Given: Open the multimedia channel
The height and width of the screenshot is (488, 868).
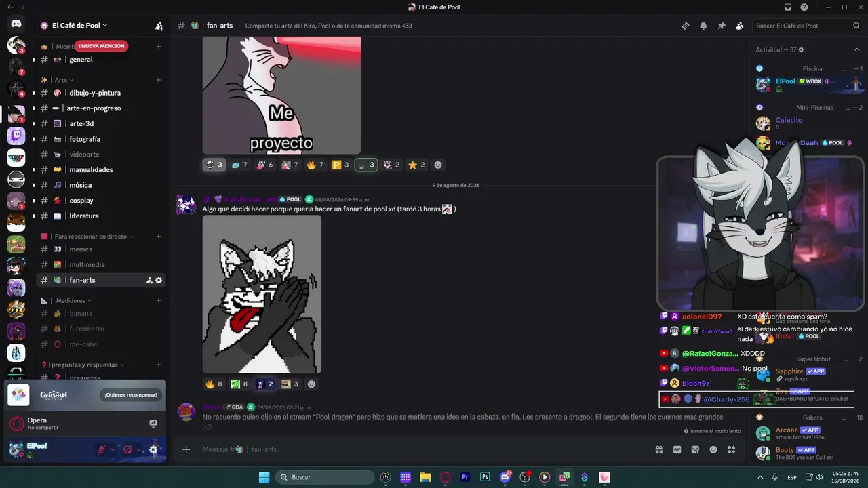Looking at the screenshot, I should [101, 264].
